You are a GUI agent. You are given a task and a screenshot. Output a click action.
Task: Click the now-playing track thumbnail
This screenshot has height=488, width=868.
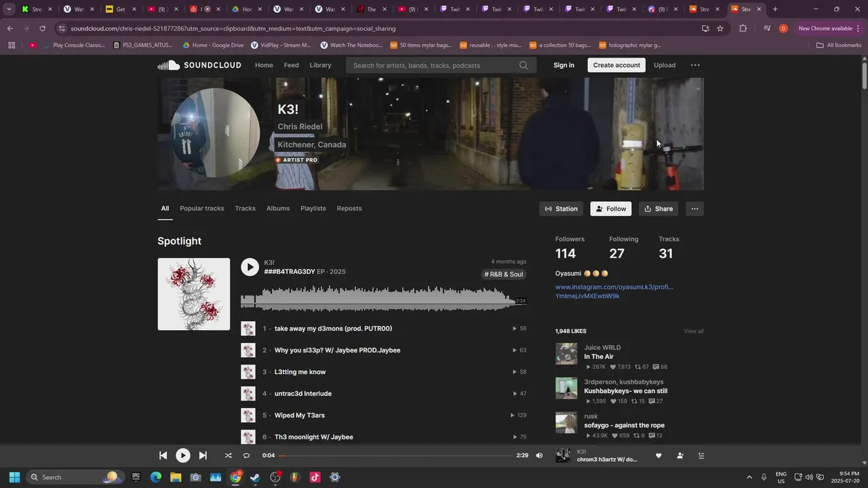pos(563,455)
